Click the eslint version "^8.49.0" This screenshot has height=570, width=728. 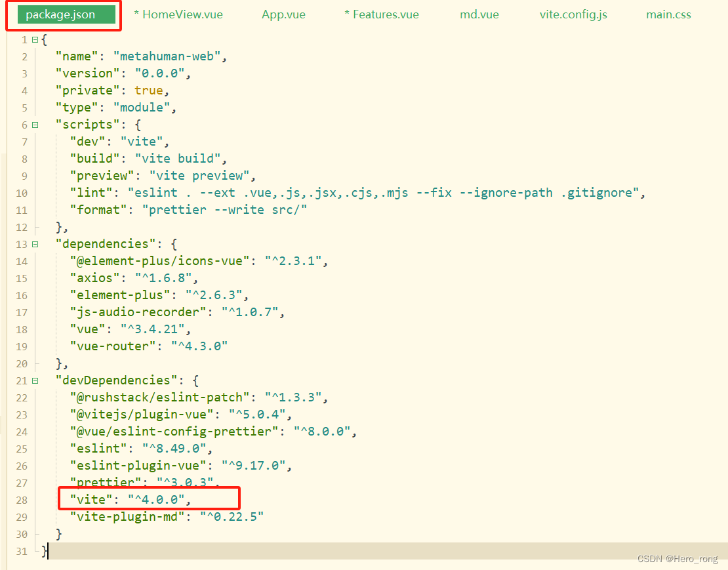[174, 449]
